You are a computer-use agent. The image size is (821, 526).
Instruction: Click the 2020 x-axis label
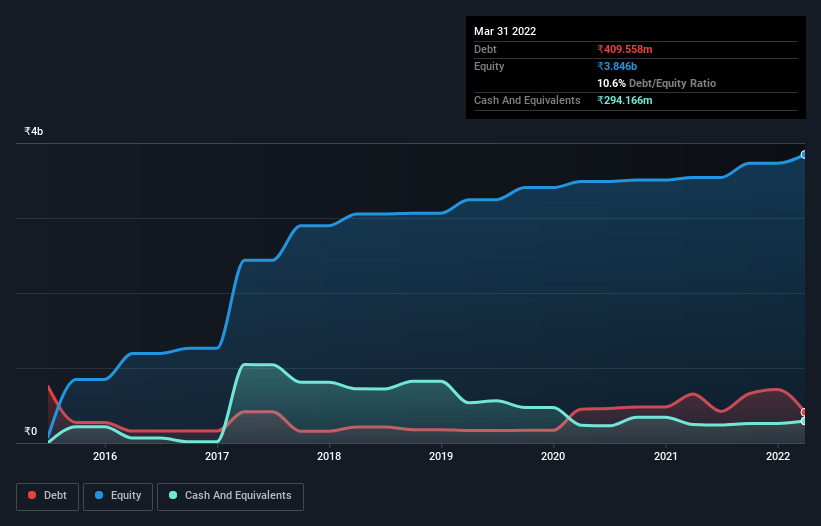(x=553, y=456)
